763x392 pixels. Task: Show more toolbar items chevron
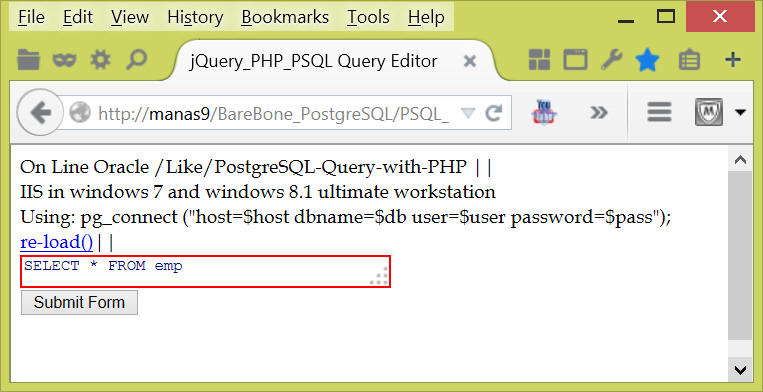(x=599, y=113)
